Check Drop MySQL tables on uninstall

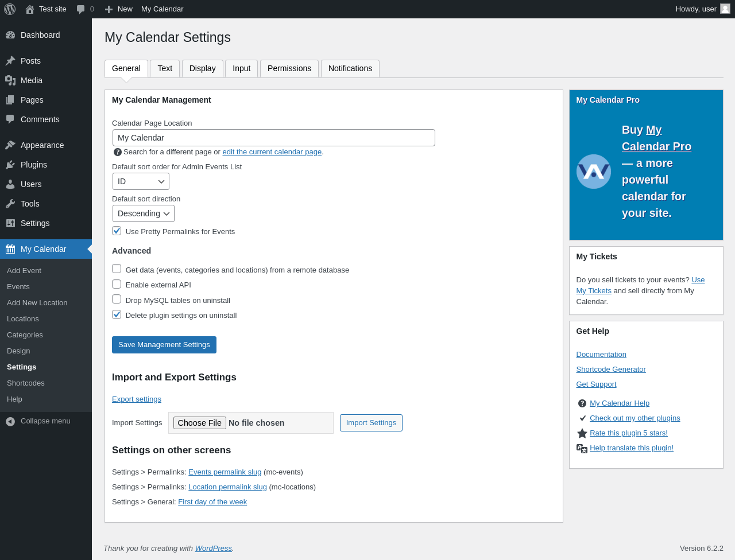click(117, 299)
